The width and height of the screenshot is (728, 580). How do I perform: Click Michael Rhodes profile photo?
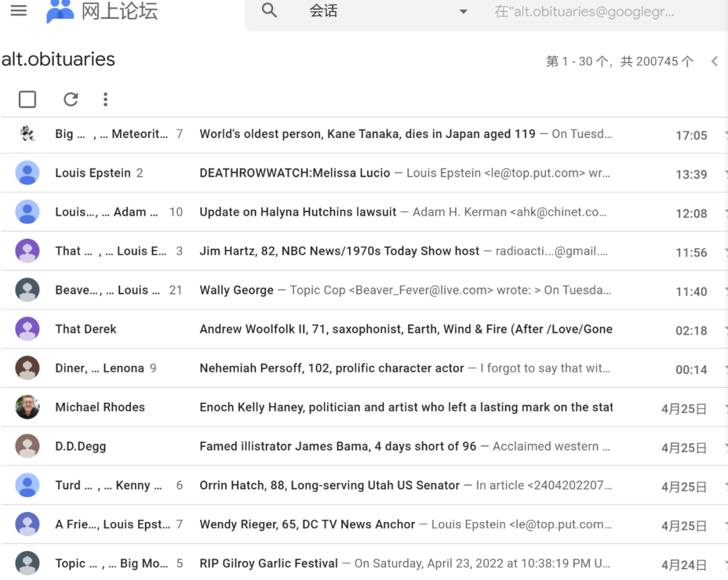tap(28, 407)
